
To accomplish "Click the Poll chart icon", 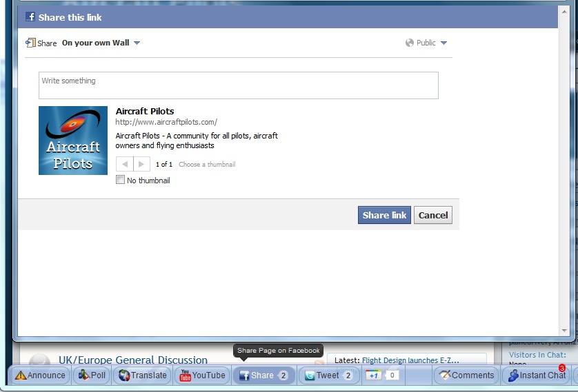I will 84,375.
